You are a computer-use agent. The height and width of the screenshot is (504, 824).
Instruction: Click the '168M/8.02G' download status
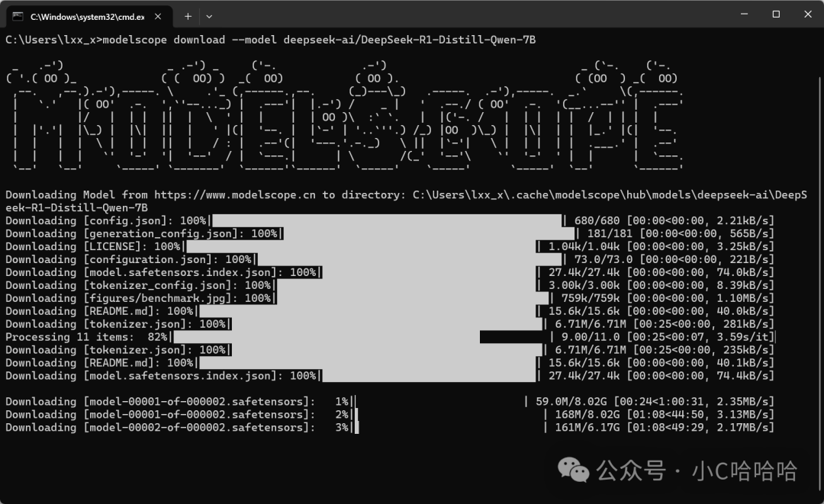point(587,414)
